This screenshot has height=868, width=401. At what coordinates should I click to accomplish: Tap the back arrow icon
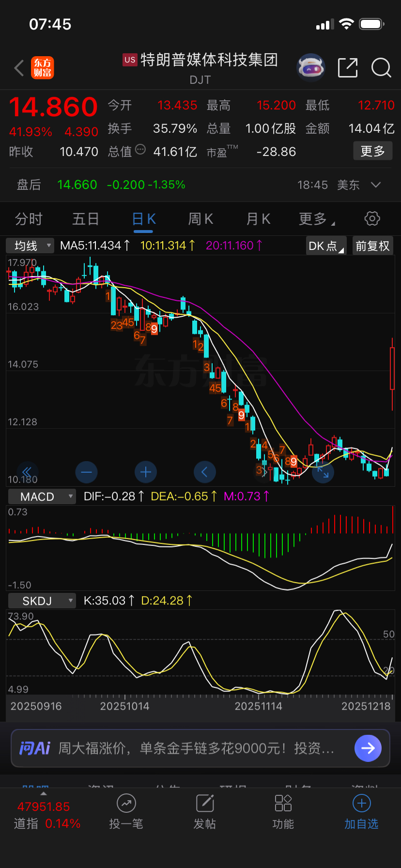tap(19, 68)
